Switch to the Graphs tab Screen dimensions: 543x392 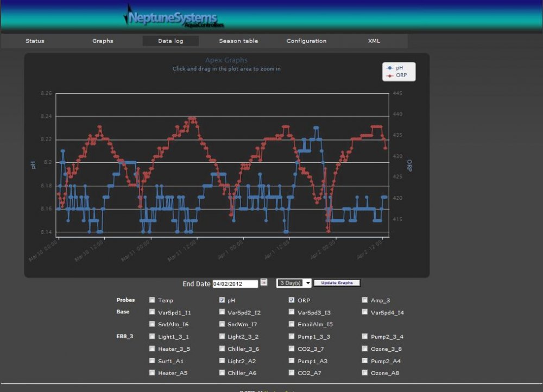click(103, 41)
